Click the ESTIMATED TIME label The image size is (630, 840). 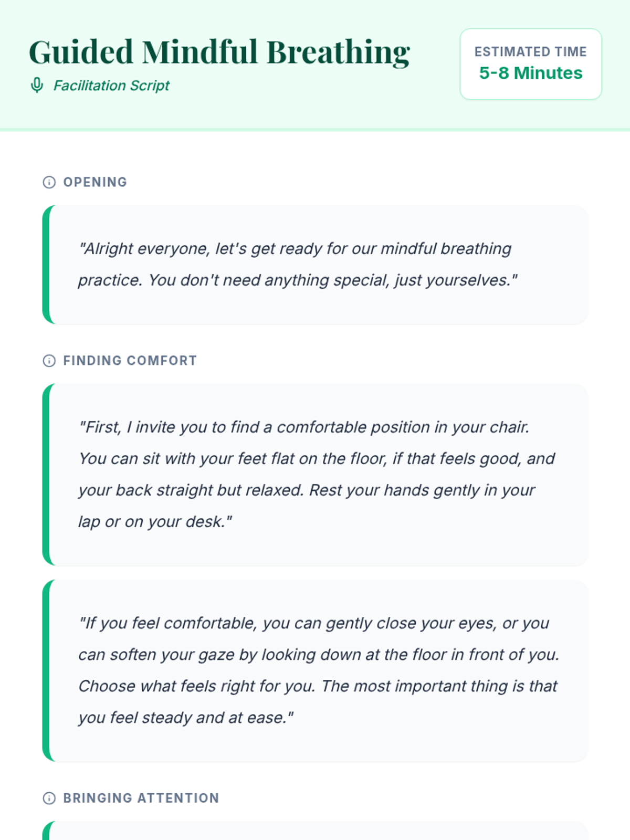[x=531, y=51]
